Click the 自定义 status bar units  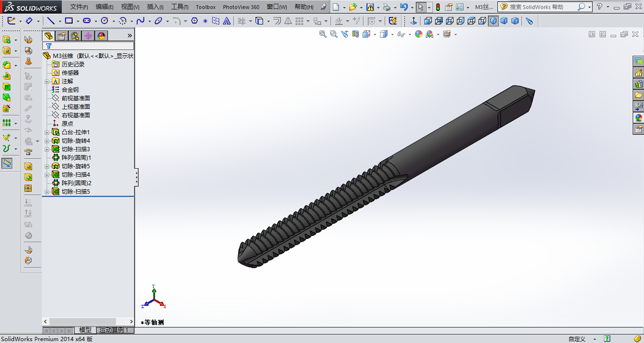(577, 339)
